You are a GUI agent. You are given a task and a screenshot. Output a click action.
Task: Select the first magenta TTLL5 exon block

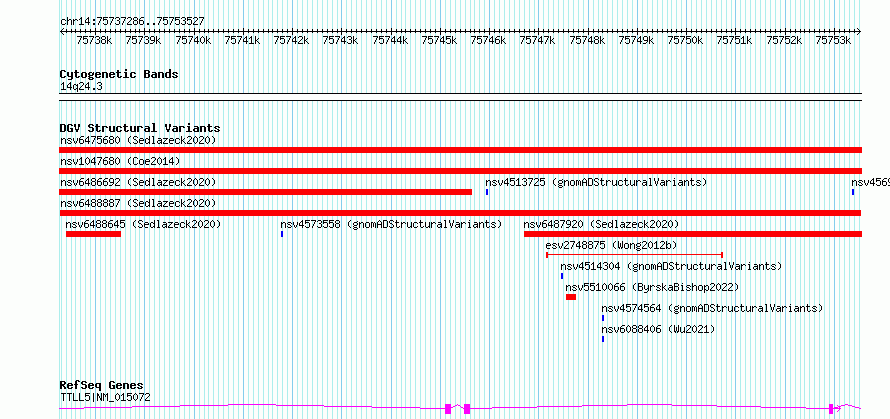[x=448, y=408]
